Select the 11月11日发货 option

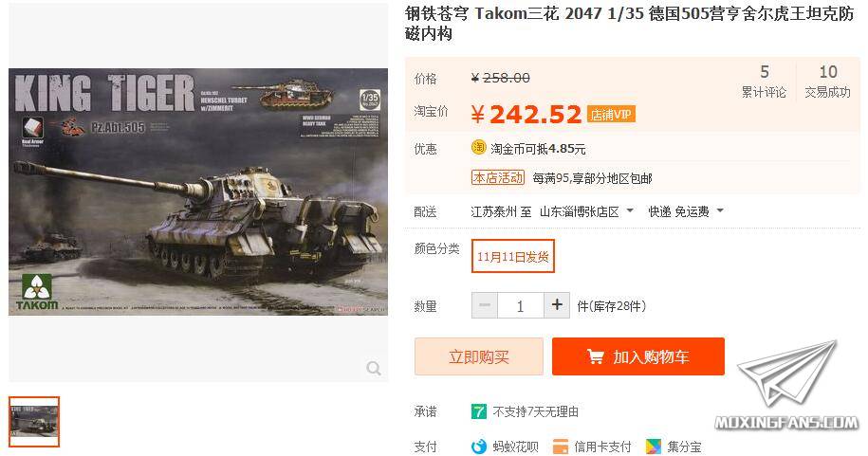pos(512,256)
